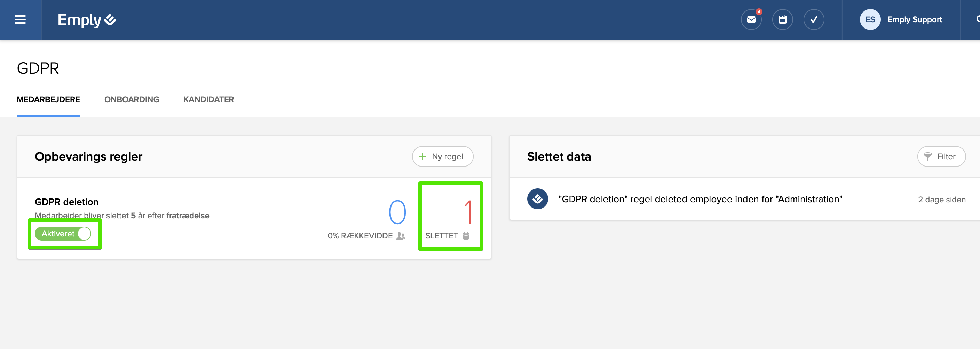Viewport: 980px width, 349px height.
Task: Click the trash icon next to SLETTET
Action: point(466,236)
